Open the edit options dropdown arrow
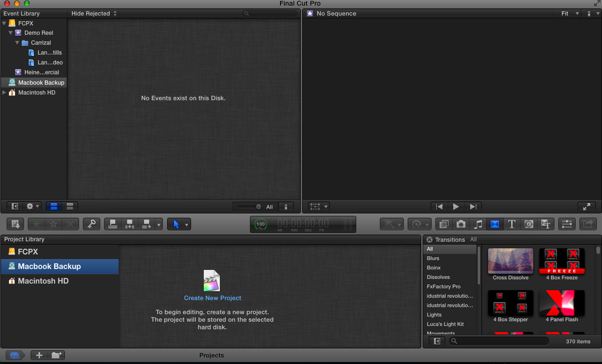The width and height of the screenshot is (602, 364). pos(159,224)
